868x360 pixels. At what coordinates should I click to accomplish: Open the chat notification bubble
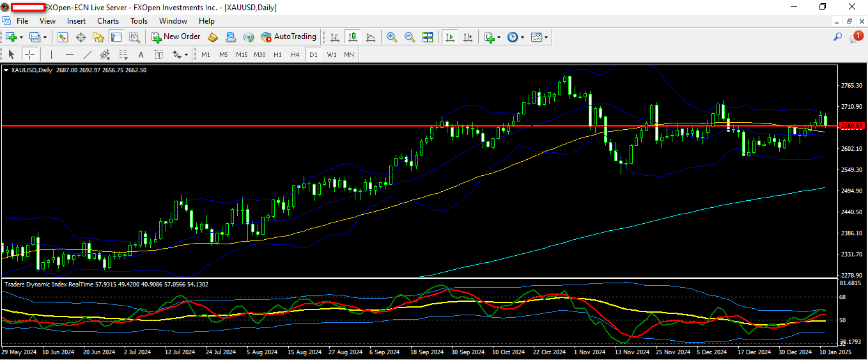coord(856,37)
